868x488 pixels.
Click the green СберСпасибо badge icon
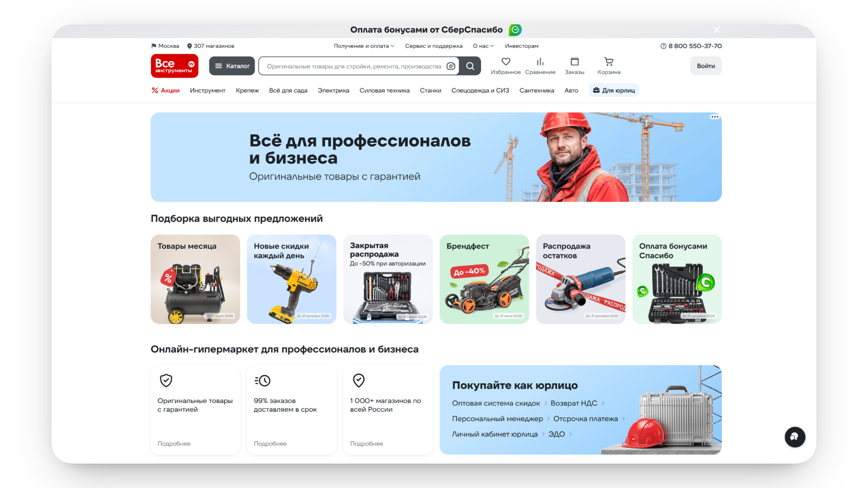(x=515, y=30)
